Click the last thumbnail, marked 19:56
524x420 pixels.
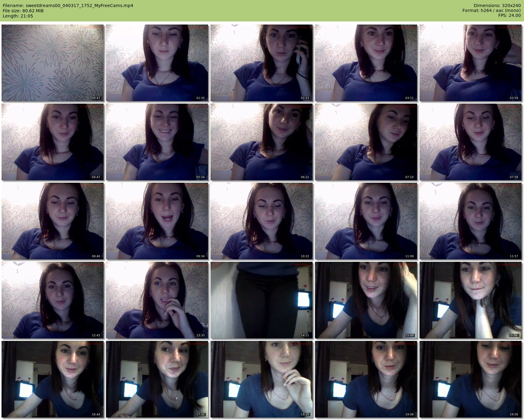[470, 379]
